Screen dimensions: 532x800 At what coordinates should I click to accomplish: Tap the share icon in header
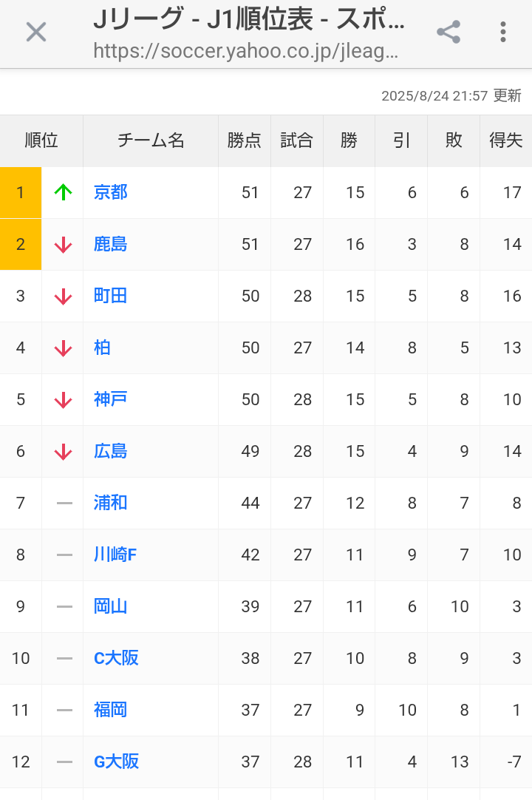click(x=449, y=32)
